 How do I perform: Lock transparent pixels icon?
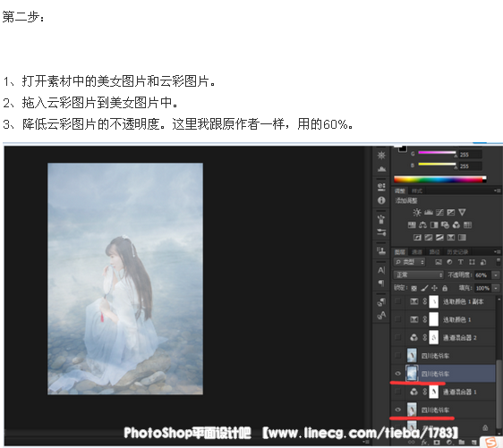413,288
